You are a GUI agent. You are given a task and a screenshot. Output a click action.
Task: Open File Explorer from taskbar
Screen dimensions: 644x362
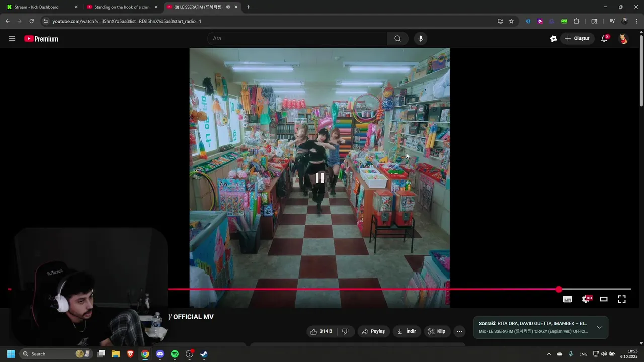click(x=116, y=354)
